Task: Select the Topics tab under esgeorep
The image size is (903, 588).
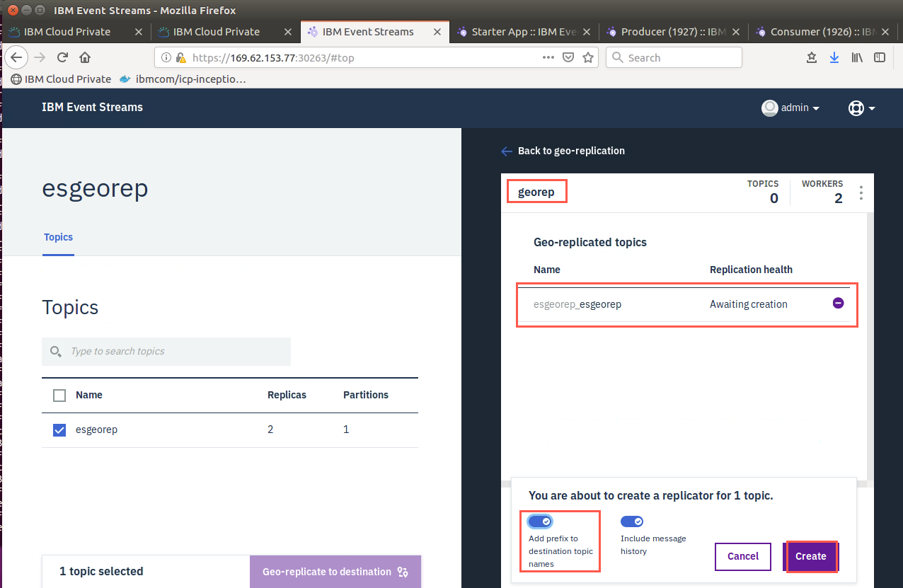Action: point(58,237)
